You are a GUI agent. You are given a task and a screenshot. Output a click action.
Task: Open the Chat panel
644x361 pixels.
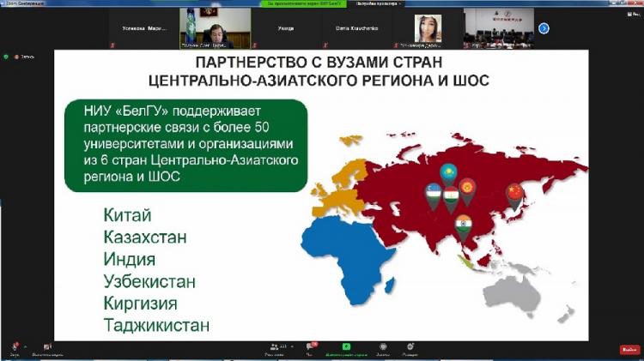coord(311,347)
